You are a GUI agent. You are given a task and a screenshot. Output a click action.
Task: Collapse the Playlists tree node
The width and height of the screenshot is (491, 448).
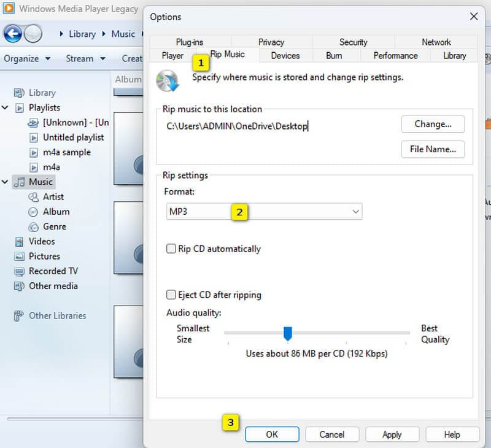coord(6,108)
